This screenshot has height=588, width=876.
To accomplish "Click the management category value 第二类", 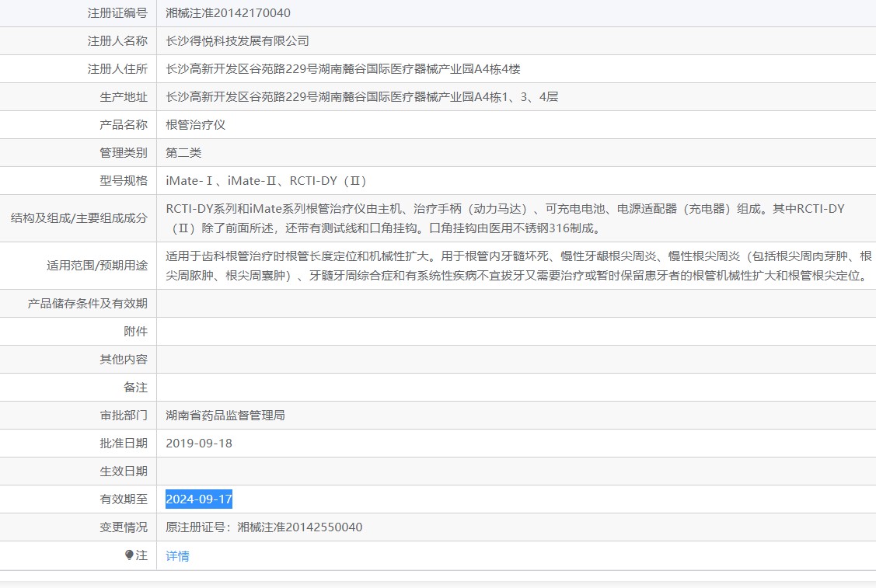I will (x=183, y=152).
